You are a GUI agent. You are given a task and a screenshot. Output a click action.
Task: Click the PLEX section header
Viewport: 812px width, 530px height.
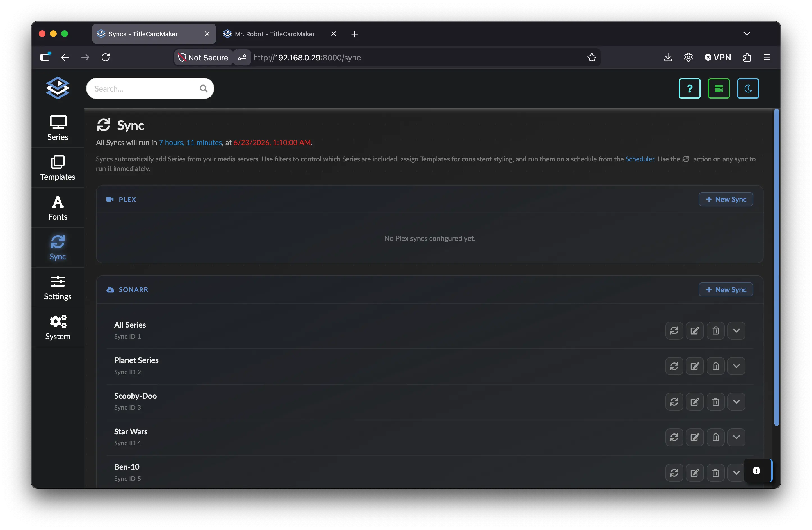point(121,199)
